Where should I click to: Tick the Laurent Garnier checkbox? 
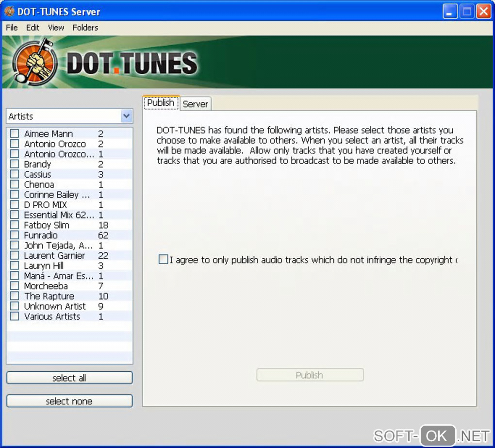tap(15, 255)
